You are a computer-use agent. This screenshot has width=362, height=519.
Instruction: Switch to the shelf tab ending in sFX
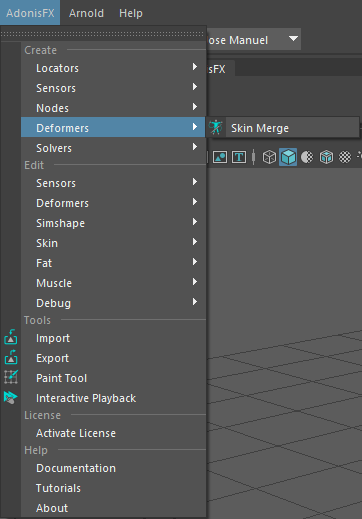tap(220, 69)
